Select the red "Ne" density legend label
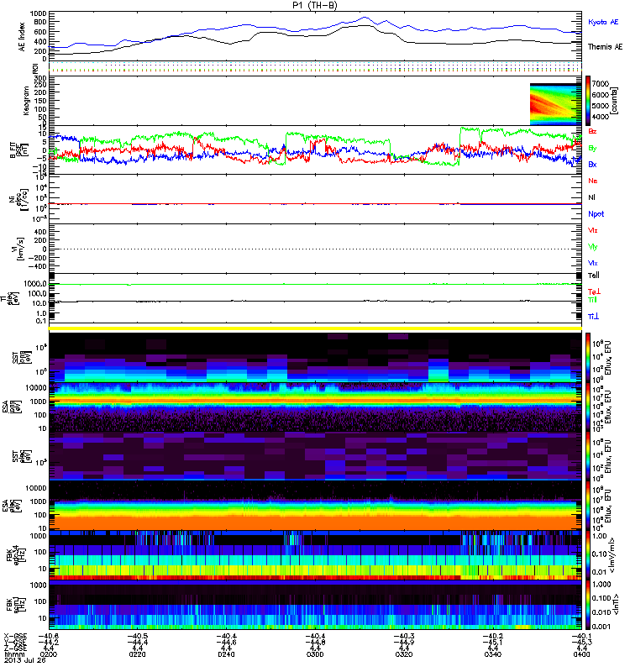 (593, 181)
